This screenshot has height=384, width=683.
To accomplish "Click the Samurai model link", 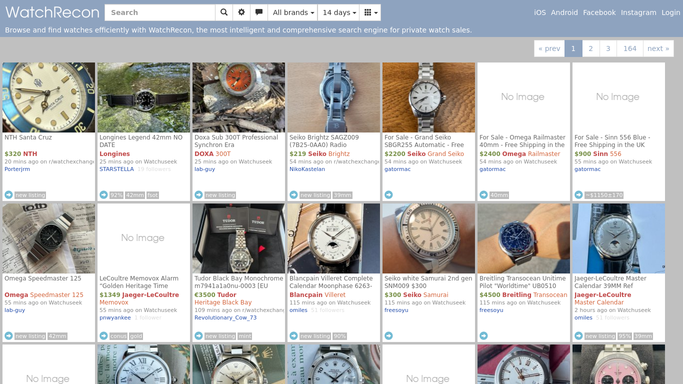I will 436,295.
